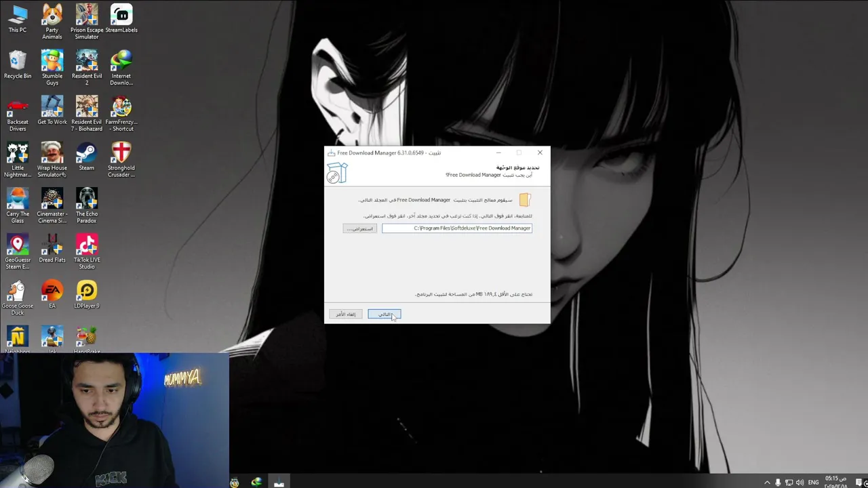Select the Carry The Glass shortcut

coord(18,206)
